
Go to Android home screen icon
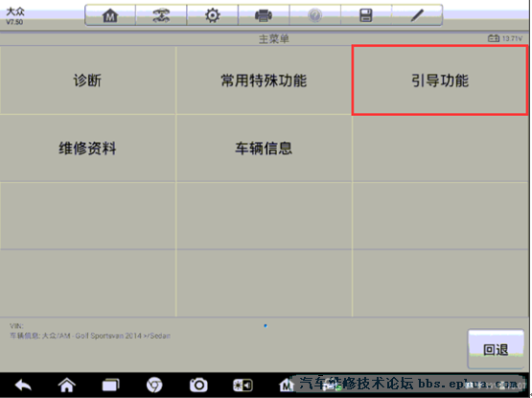[x=67, y=386]
